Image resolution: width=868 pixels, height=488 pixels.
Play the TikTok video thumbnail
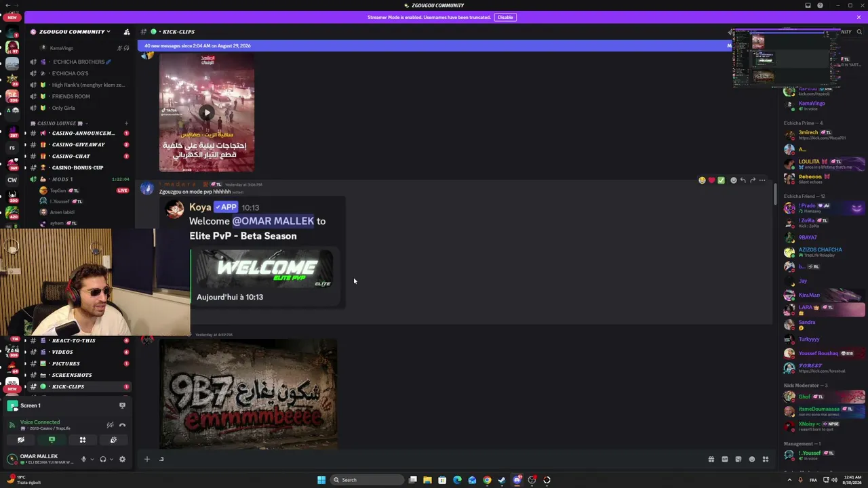point(207,113)
